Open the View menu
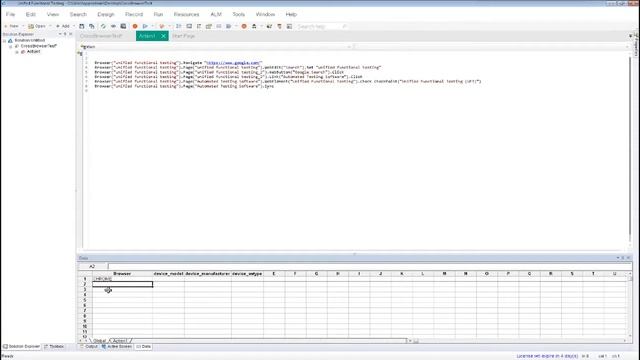The height and width of the screenshot is (360, 640). [x=53, y=14]
